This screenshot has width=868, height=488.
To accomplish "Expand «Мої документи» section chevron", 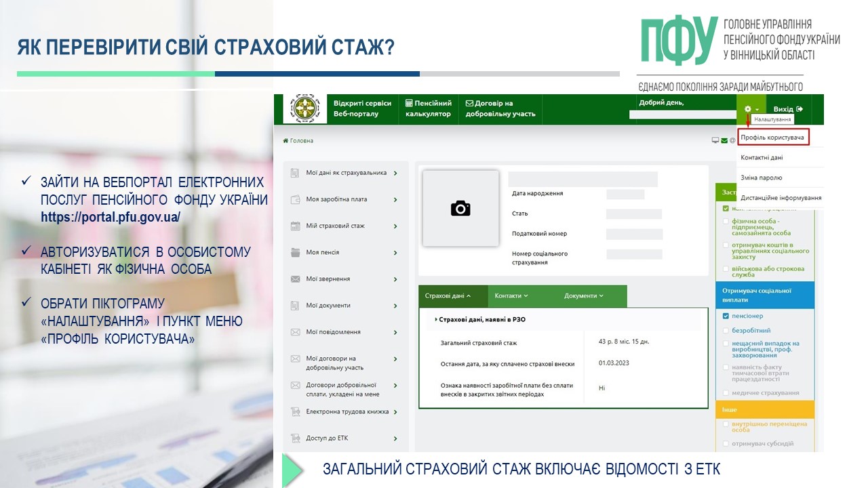I will tap(396, 305).
